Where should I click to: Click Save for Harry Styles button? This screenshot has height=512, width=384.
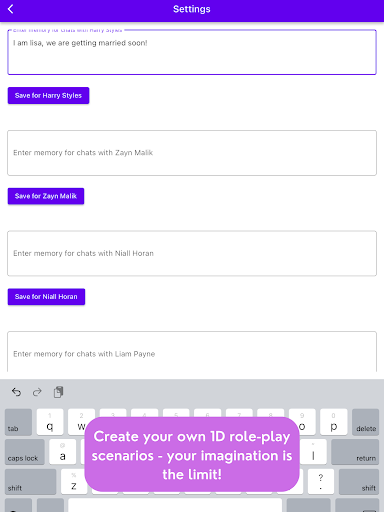tap(48, 96)
